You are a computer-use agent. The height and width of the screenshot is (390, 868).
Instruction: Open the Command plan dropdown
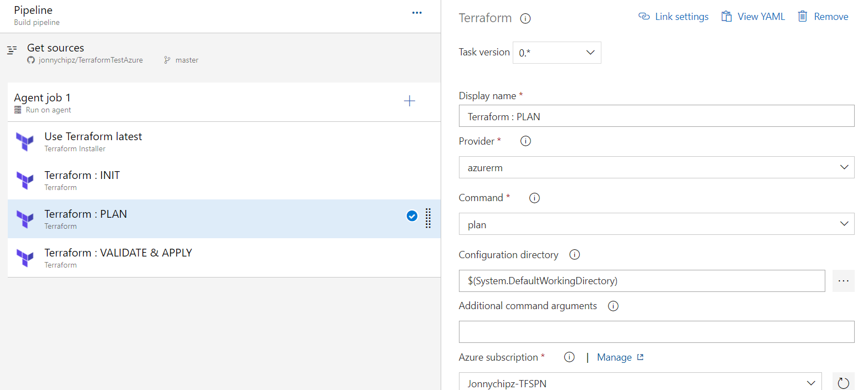656,224
